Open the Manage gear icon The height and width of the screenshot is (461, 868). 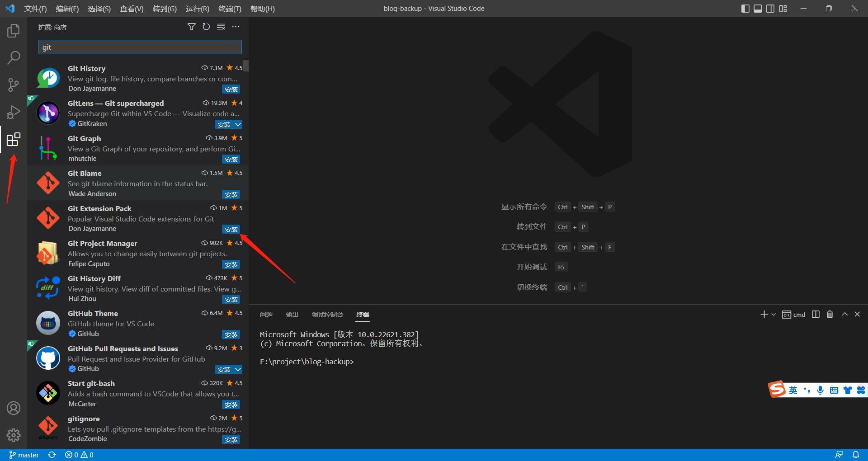click(14, 435)
